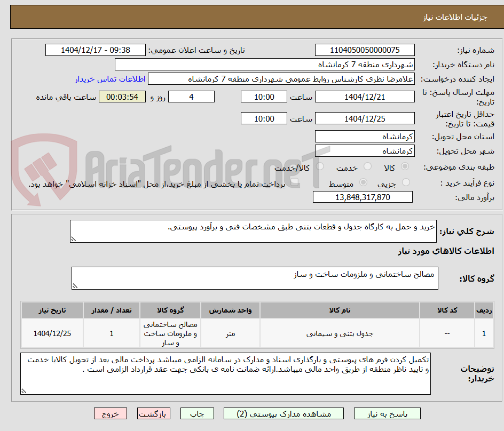Click the resize handle of توضیحات خریدار box
504x431 pixels.
(23, 391)
